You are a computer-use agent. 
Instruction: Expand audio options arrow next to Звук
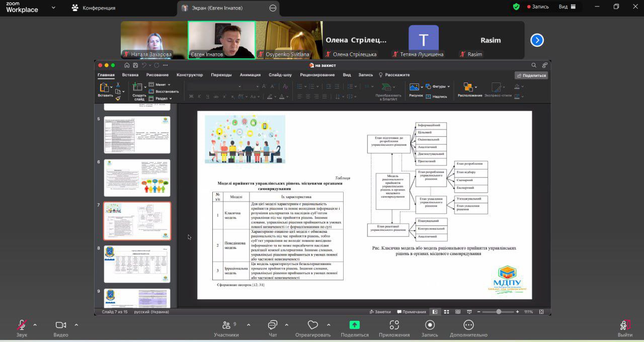point(35,325)
